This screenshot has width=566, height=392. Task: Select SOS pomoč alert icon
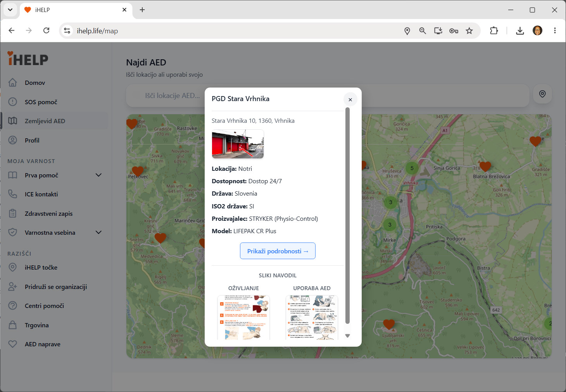tap(13, 102)
